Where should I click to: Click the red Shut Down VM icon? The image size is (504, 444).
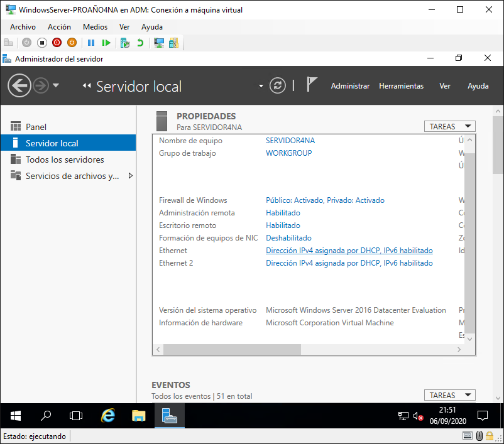[x=57, y=43]
